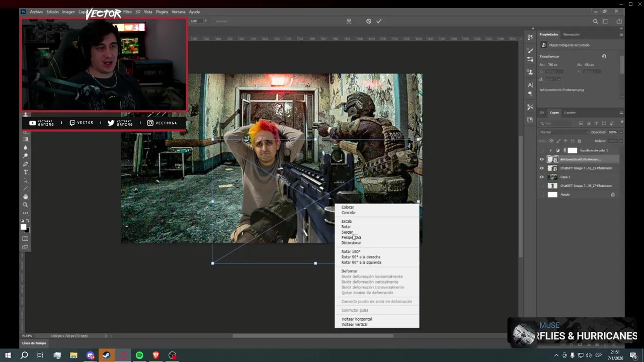
Task: Click the Equilibrio de color layer mask thumbnail
Action: click(572, 150)
